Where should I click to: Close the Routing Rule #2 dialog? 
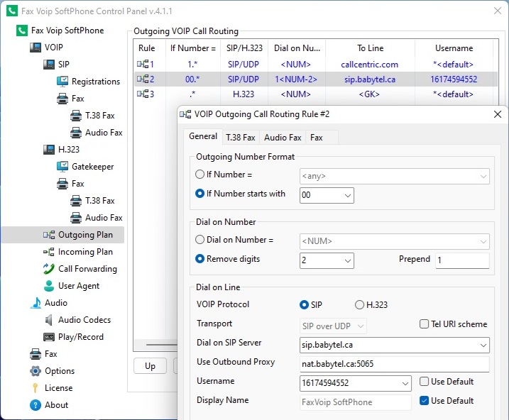point(498,114)
